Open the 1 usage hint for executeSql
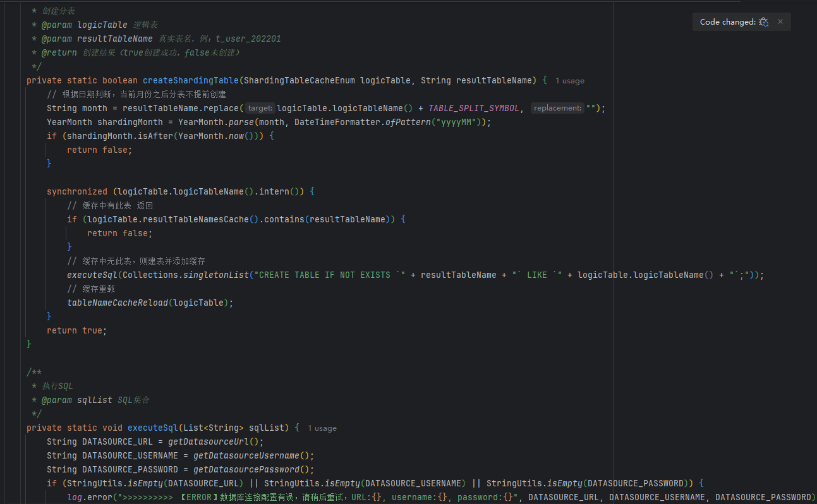 [x=322, y=428]
